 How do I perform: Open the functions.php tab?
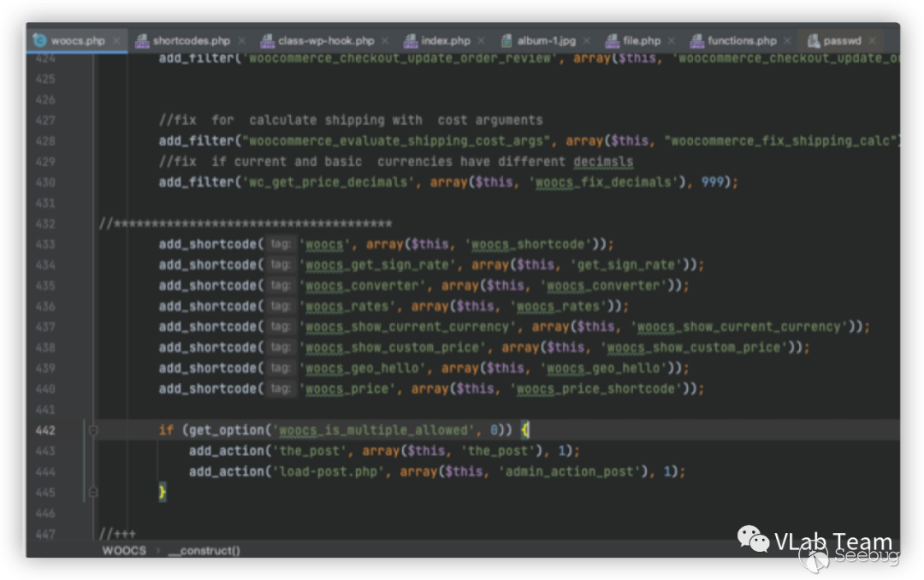[741, 40]
